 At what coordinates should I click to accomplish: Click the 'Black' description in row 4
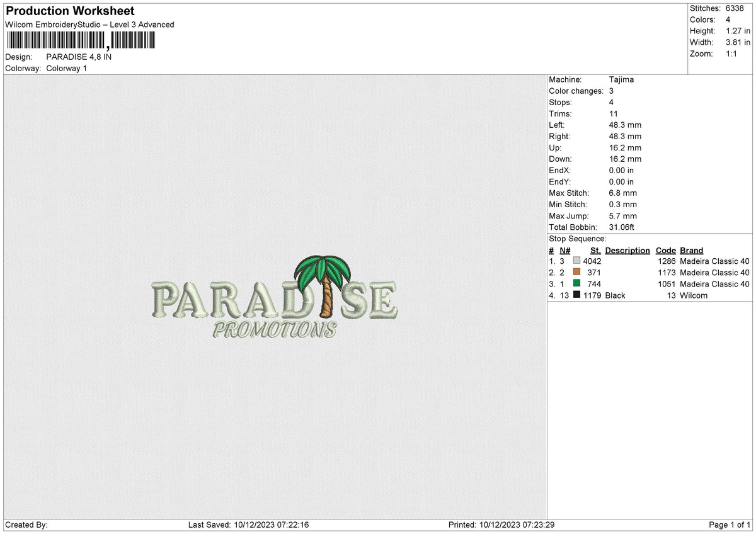tap(616, 295)
